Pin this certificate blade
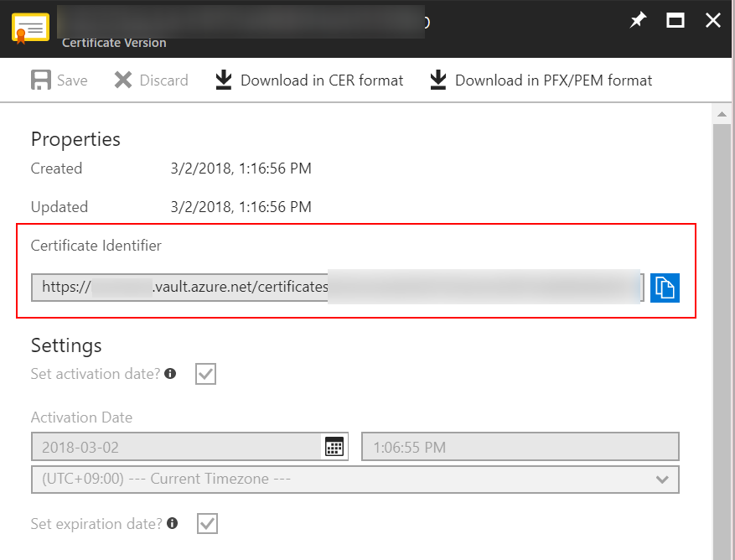 coord(639,21)
